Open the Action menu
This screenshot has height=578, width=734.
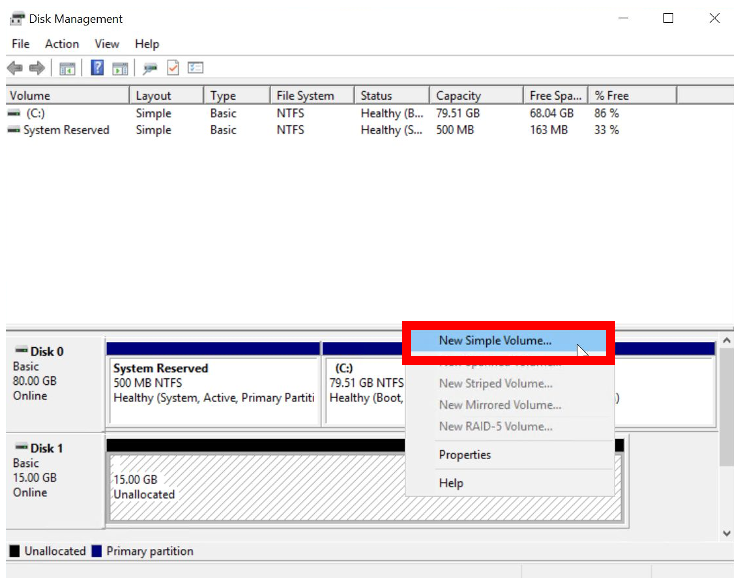click(61, 44)
